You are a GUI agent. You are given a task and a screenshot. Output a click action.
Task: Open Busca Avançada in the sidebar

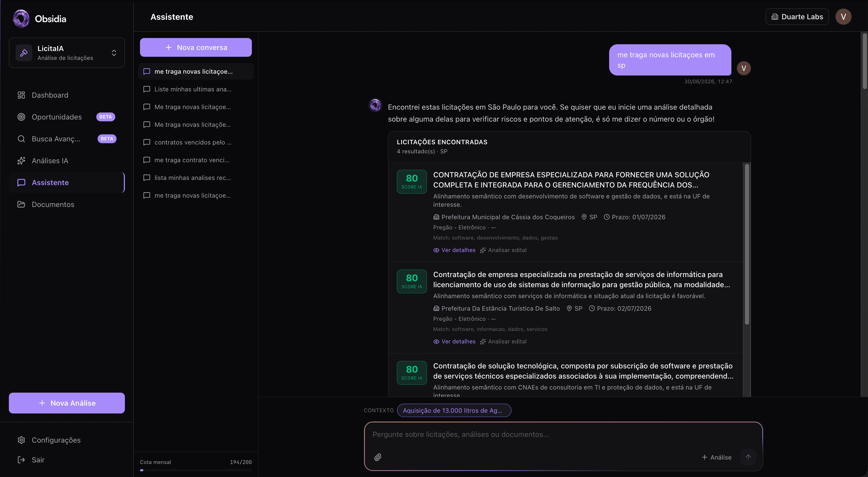[67, 139]
